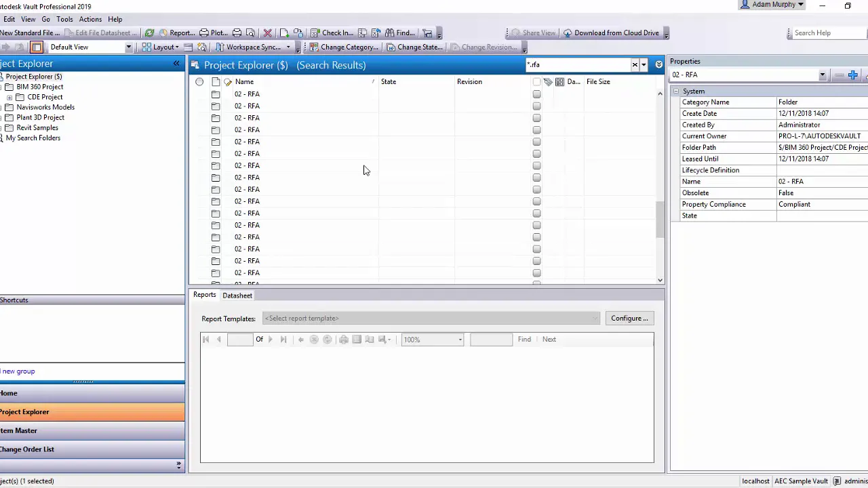Open the Report tool
This screenshot has height=488, width=868.
click(x=177, y=33)
